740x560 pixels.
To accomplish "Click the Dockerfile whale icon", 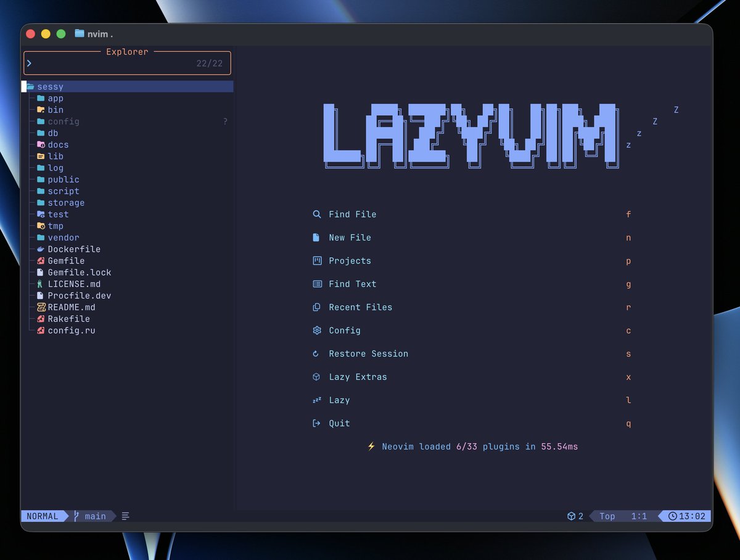I will (41, 249).
